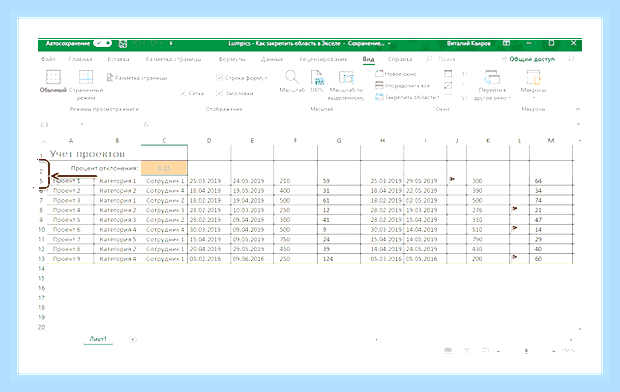The height and width of the screenshot is (392, 620).
Task: Toggle Заголовки headings checkbox
Action: [x=219, y=93]
